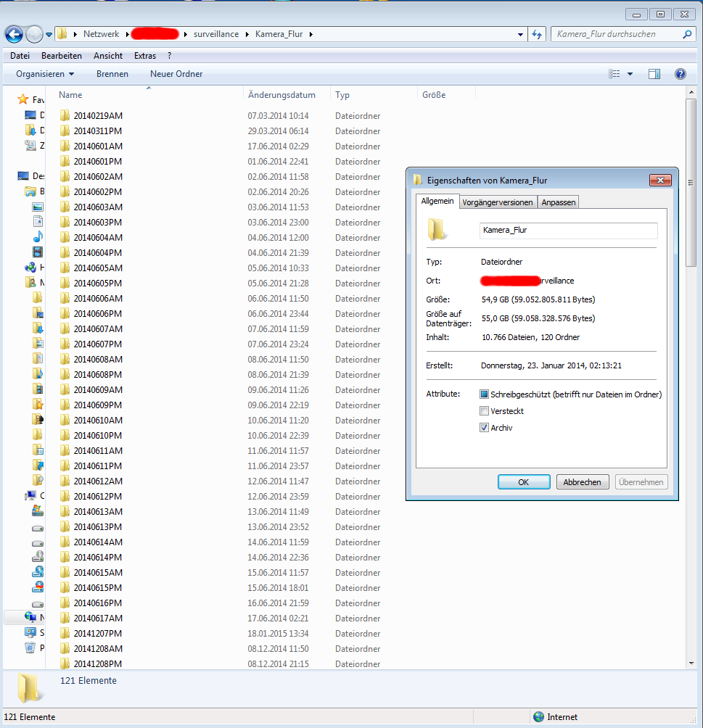Click Neuer Ordner in the toolbar
Screen dimensions: 703x728
coord(176,74)
